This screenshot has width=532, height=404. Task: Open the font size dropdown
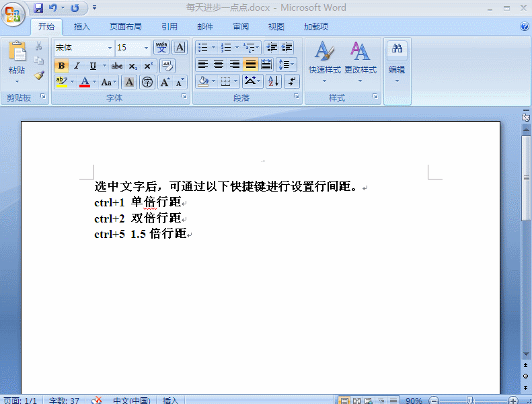click(x=146, y=48)
